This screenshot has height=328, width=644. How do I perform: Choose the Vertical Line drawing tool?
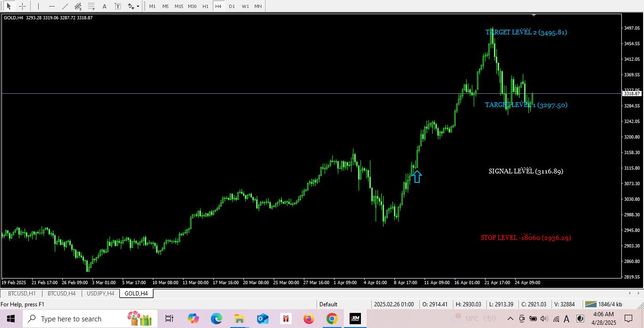point(38,7)
